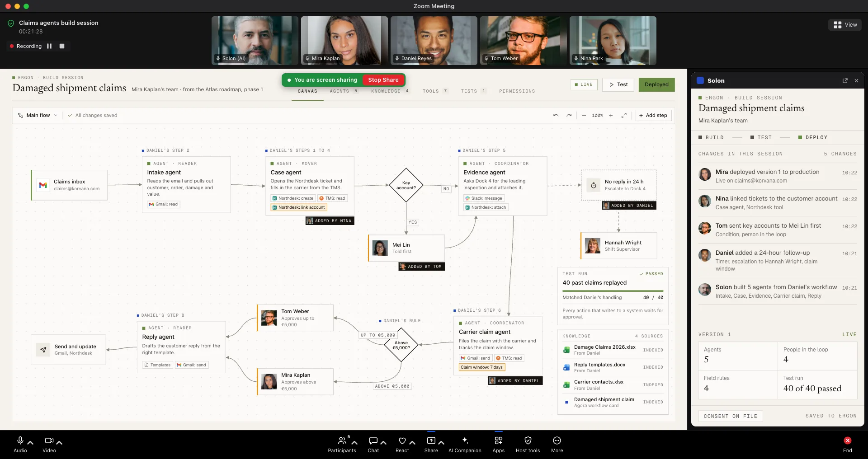The height and width of the screenshot is (459, 868).
Task: Switch to the Knowledge tab
Action: tap(390, 91)
